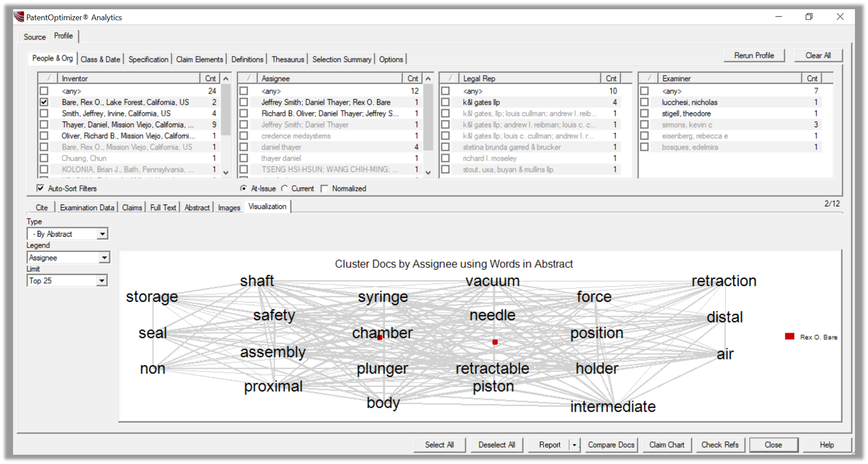This screenshot has height=464, width=868.
Task: Disable the Auto-Sort Filters checkbox
Action: click(40, 188)
